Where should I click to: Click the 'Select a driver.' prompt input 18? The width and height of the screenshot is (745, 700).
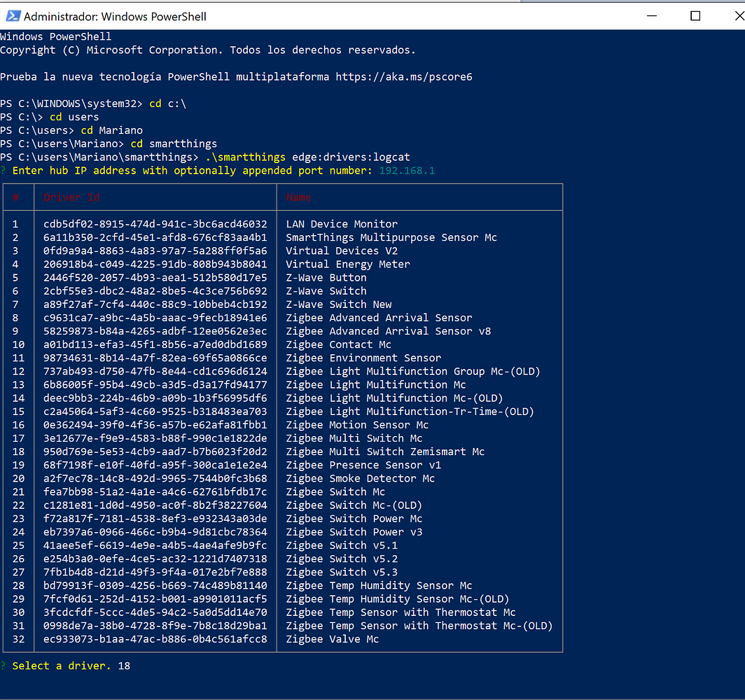[124, 666]
